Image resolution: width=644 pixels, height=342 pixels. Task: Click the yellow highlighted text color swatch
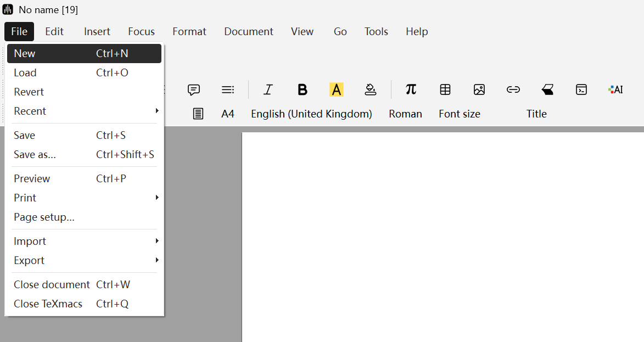pos(337,89)
